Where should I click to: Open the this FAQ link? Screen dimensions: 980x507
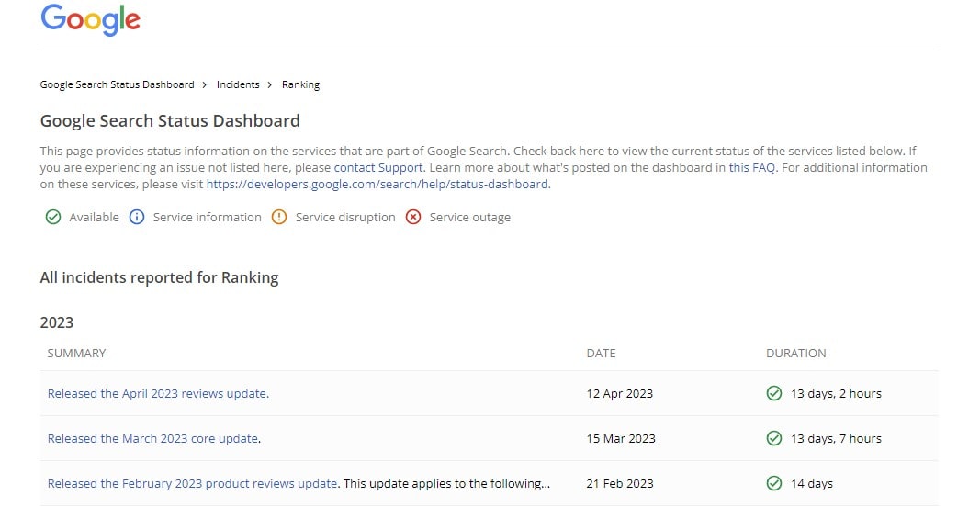[752, 167]
